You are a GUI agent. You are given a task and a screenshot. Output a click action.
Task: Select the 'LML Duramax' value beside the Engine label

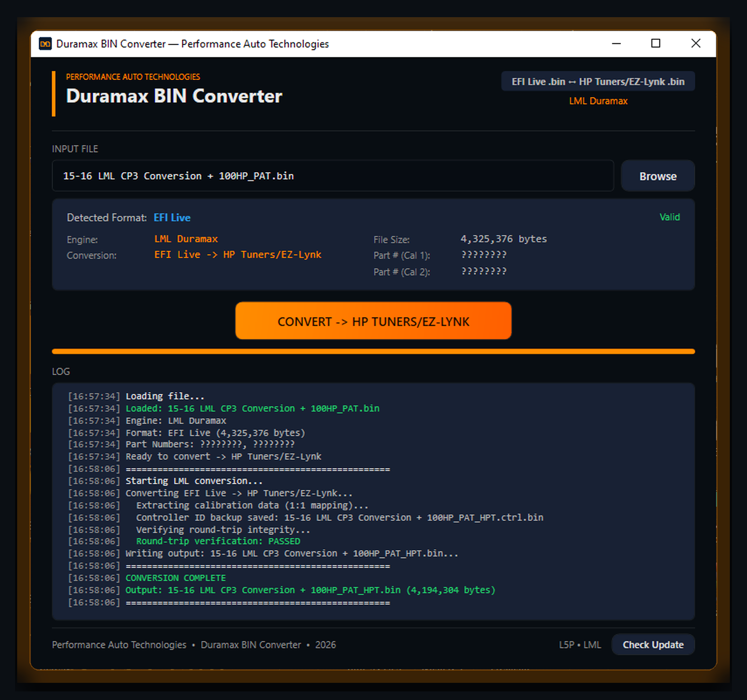click(186, 239)
